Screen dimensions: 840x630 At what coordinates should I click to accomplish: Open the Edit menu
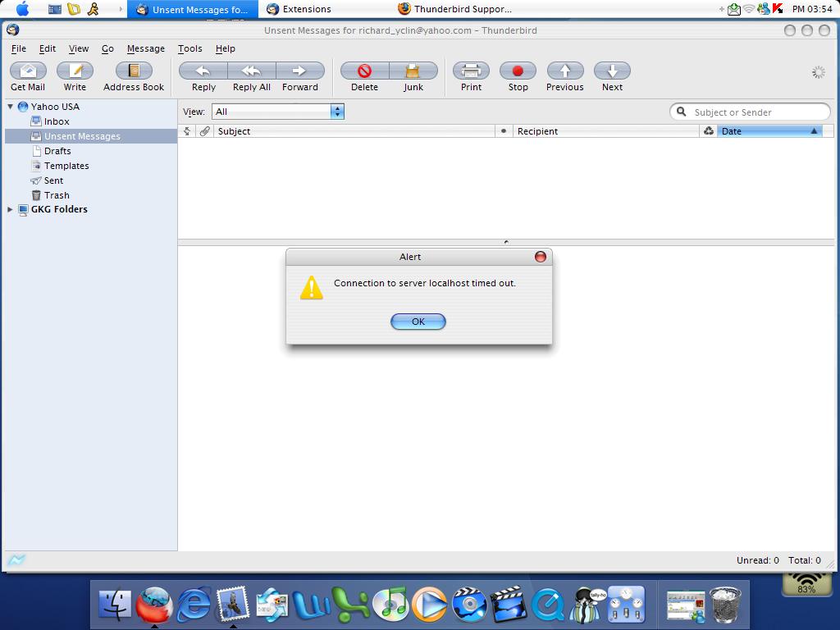pos(47,48)
